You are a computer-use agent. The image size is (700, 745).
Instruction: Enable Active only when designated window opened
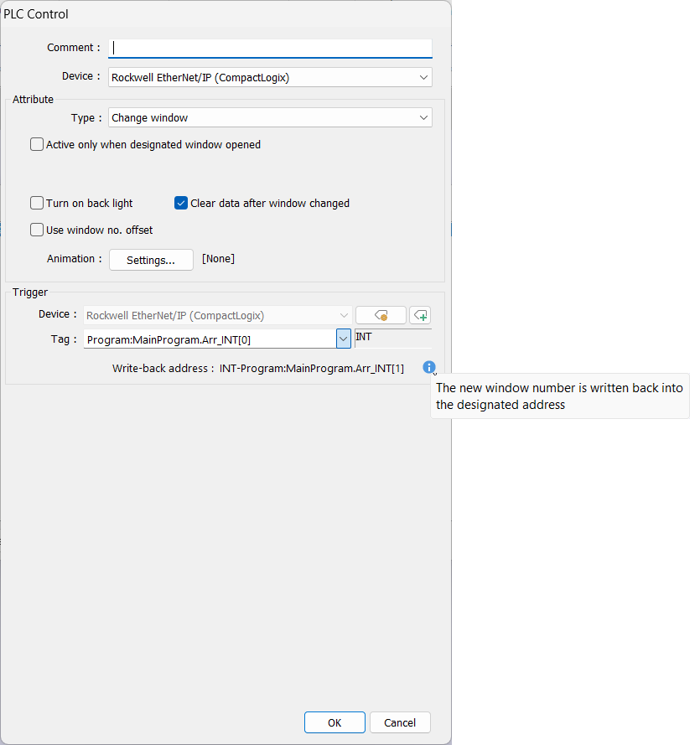coord(37,145)
